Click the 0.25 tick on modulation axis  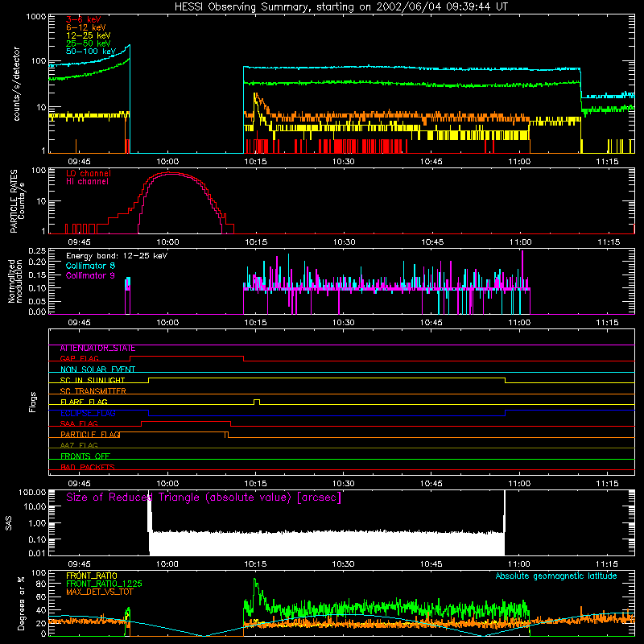pyautogui.click(x=37, y=250)
